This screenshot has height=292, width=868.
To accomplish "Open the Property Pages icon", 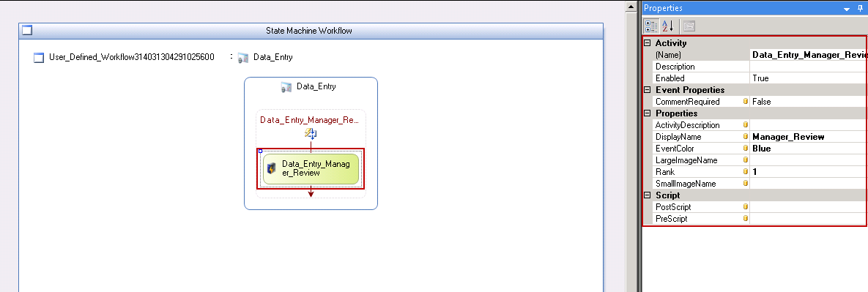I will click(689, 26).
